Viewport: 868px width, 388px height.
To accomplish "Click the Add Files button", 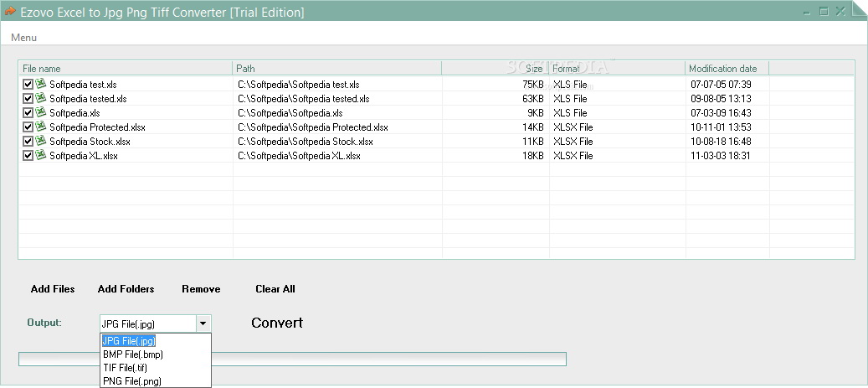I will [x=53, y=289].
